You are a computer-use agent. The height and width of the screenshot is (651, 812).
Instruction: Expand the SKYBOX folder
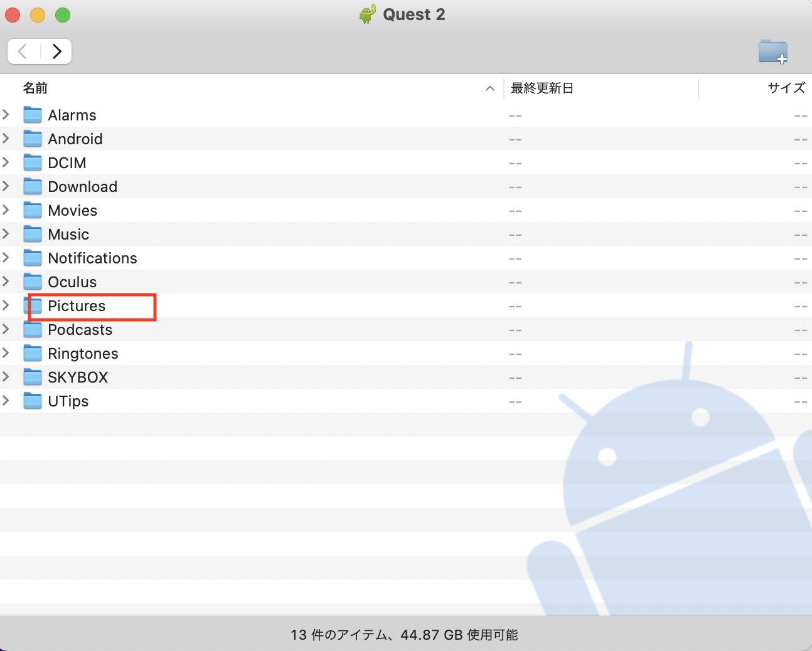click(6, 376)
